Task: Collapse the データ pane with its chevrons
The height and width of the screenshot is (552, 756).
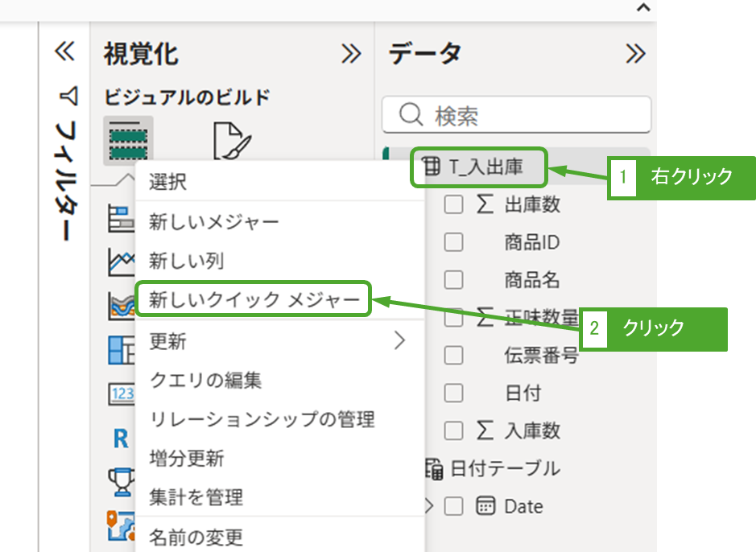Action: 635,54
